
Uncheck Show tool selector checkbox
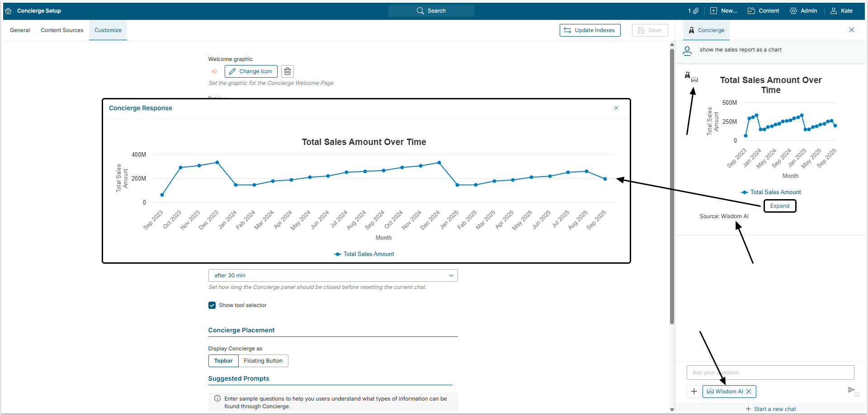(x=212, y=305)
